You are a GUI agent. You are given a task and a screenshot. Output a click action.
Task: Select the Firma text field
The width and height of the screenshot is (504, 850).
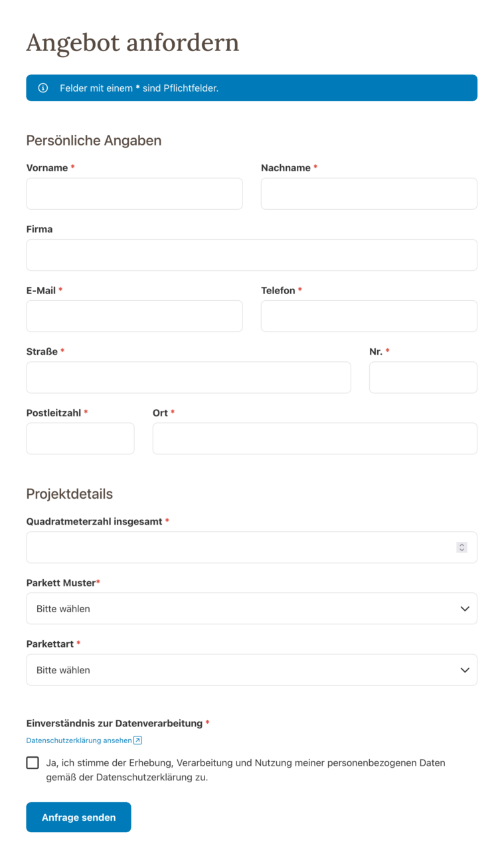pos(252,255)
